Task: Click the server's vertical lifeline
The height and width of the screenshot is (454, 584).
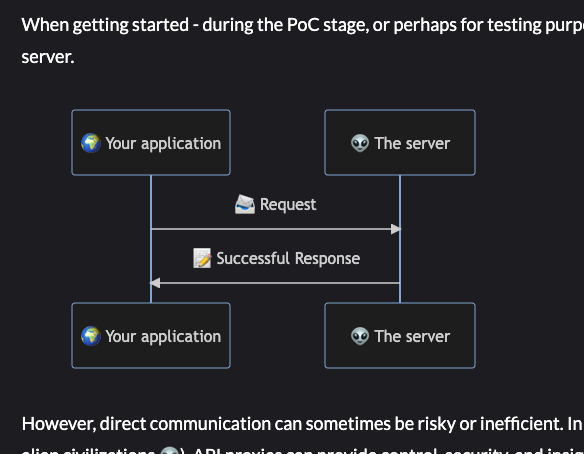Action: [x=400, y=257]
